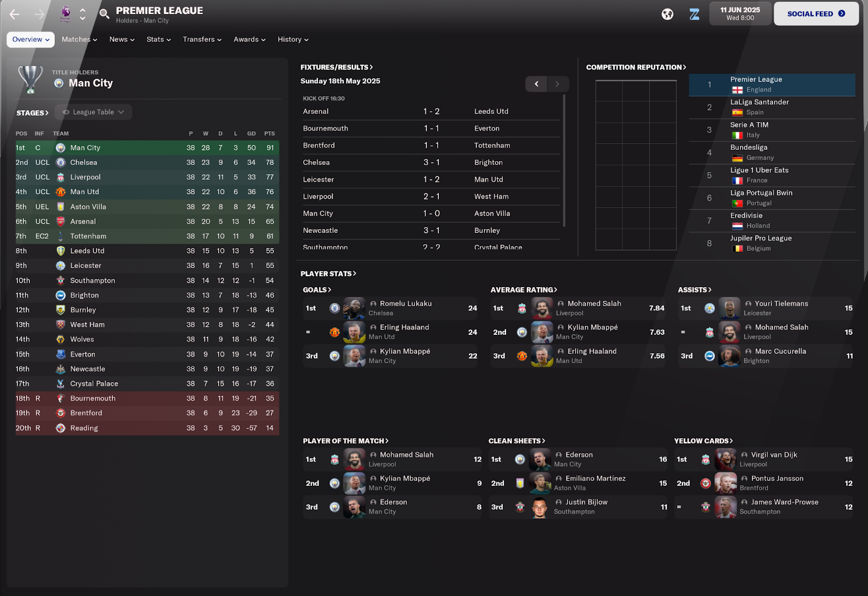This screenshot has height=596, width=868.
Task: Click Portugal flag under Liga Portugal Bwin
Action: point(737,204)
